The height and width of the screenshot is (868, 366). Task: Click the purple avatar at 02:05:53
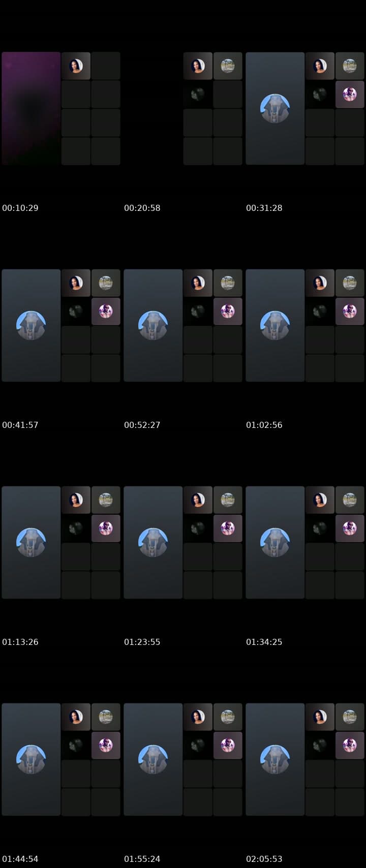tap(350, 746)
